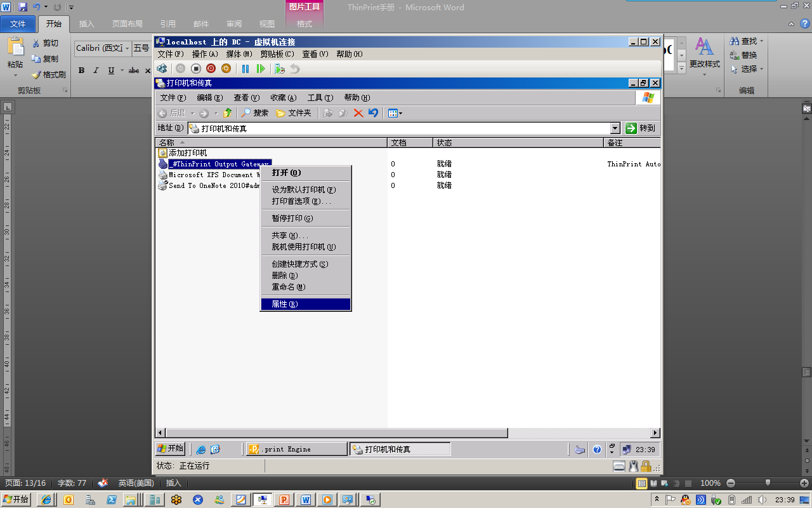Click the guest Internet Explorer quick-launch icon
The image size is (812, 508).
200,449
